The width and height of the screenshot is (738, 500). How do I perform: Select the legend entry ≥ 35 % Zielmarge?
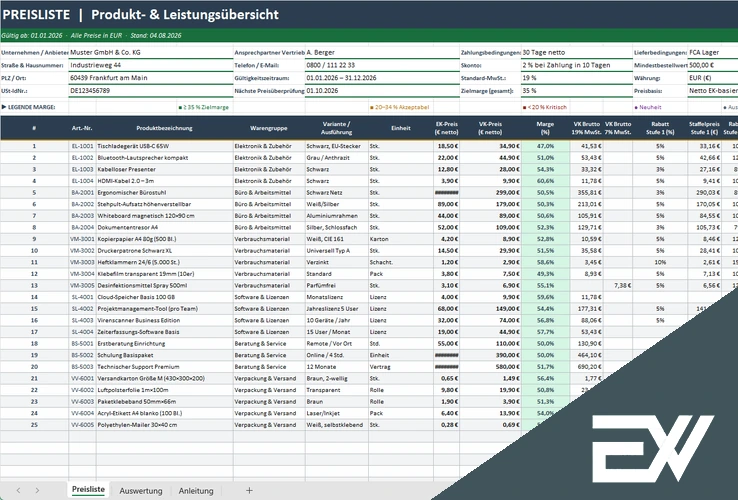click(x=204, y=107)
